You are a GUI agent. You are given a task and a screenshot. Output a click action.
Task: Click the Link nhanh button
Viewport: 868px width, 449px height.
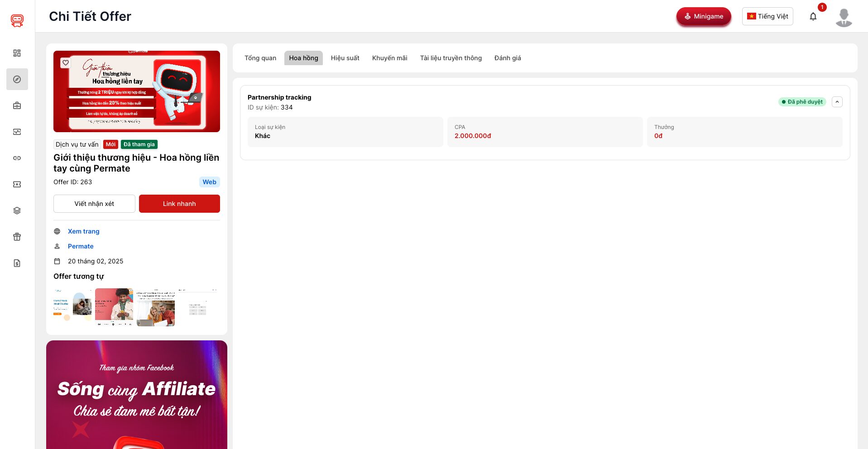pos(179,204)
